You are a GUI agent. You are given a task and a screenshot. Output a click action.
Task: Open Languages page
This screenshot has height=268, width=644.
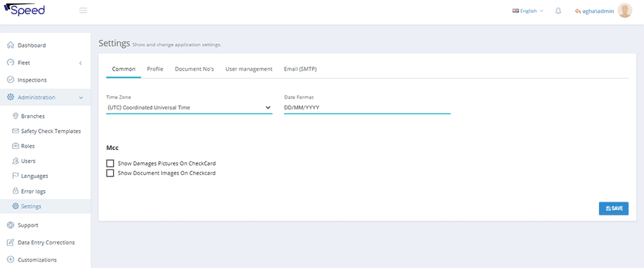click(34, 176)
